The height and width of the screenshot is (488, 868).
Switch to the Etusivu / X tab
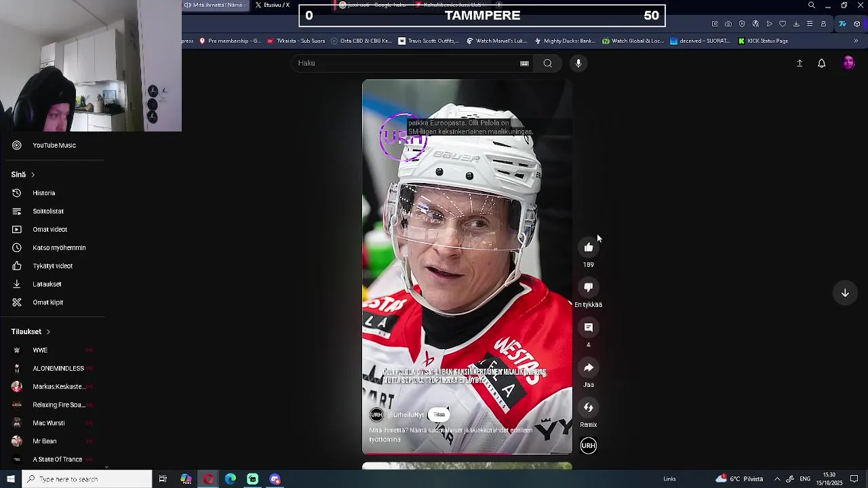[273, 5]
